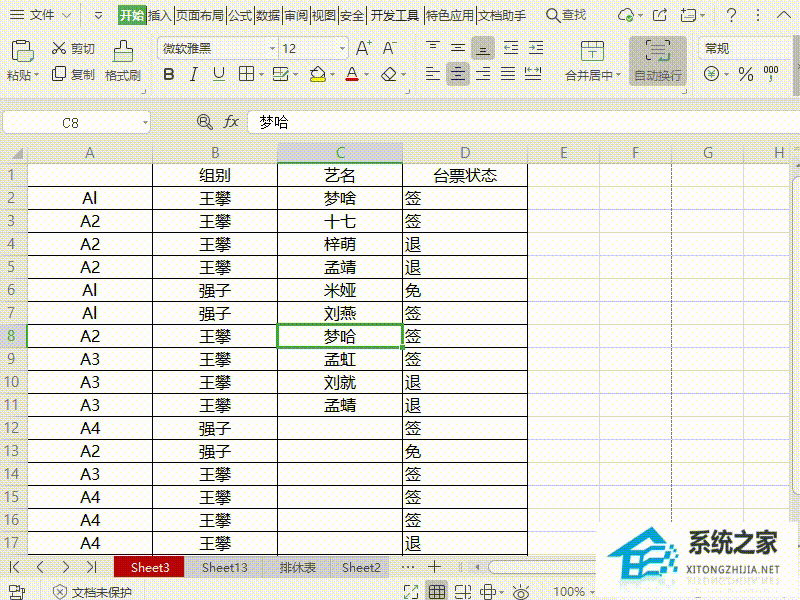Click the fx insert function icon
Image resolution: width=800 pixels, height=600 pixels.
(x=231, y=122)
